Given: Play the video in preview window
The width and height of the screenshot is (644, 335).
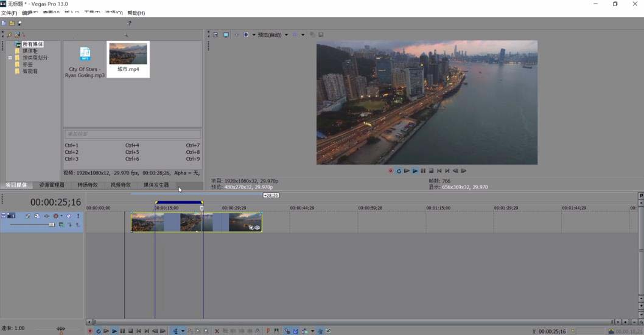Looking at the screenshot, I should (x=415, y=171).
